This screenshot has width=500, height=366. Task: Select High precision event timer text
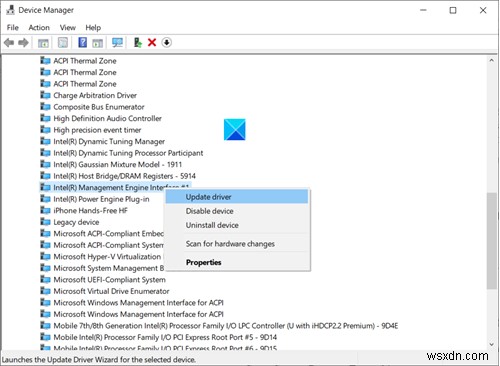(97, 130)
